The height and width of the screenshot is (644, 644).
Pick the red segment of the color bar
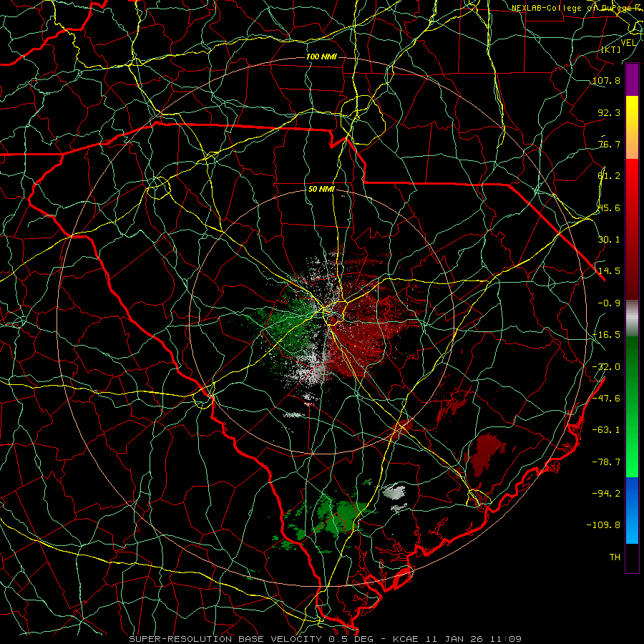point(632,229)
